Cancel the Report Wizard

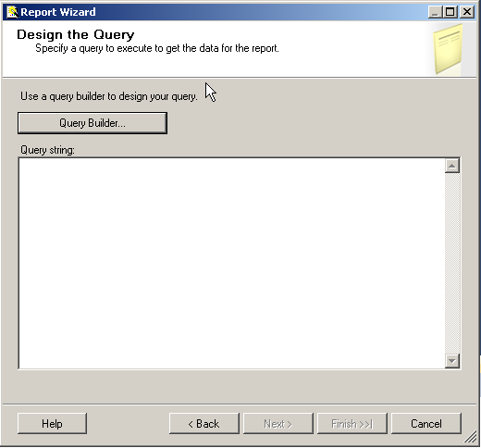(426, 424)
